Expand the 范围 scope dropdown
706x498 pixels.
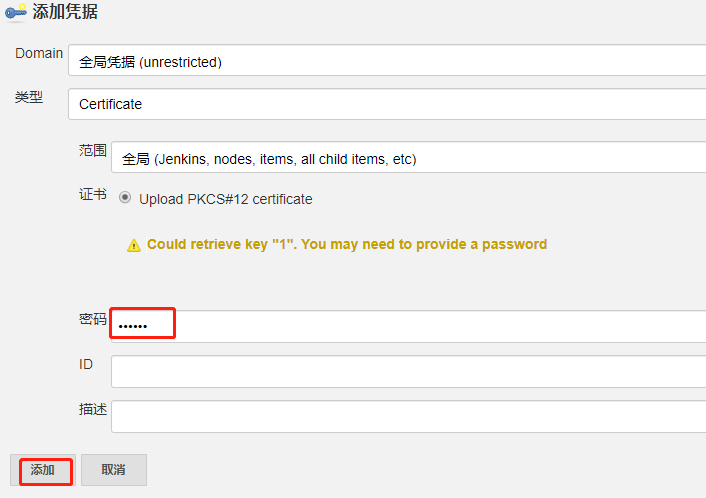[408, 158]
